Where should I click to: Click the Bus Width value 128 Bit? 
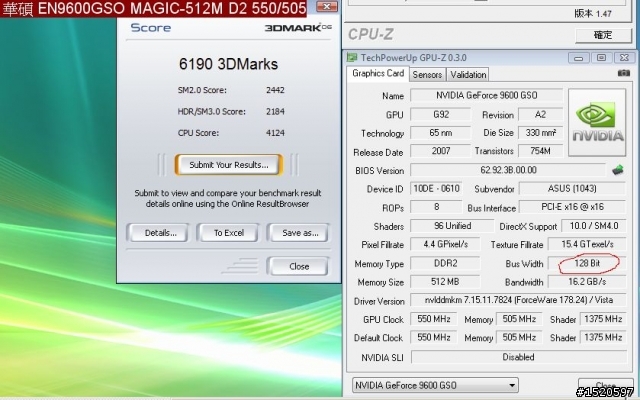click(587, 263)
